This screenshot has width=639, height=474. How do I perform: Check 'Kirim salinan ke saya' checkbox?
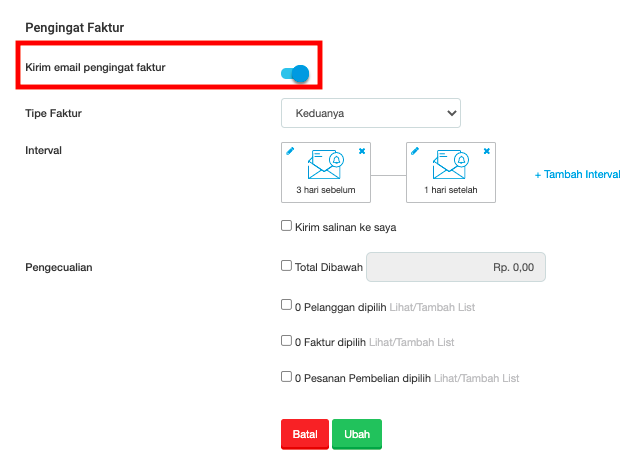pos(286,226)
